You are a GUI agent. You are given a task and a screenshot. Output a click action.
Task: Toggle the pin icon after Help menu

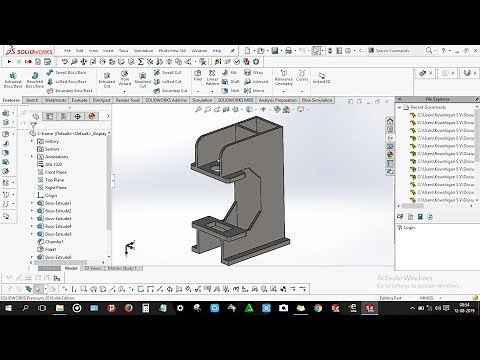coord(232,51)
